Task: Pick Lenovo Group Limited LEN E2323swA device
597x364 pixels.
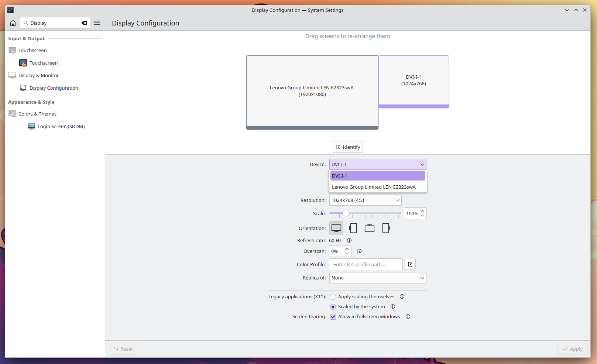Action: pos(374,187)
